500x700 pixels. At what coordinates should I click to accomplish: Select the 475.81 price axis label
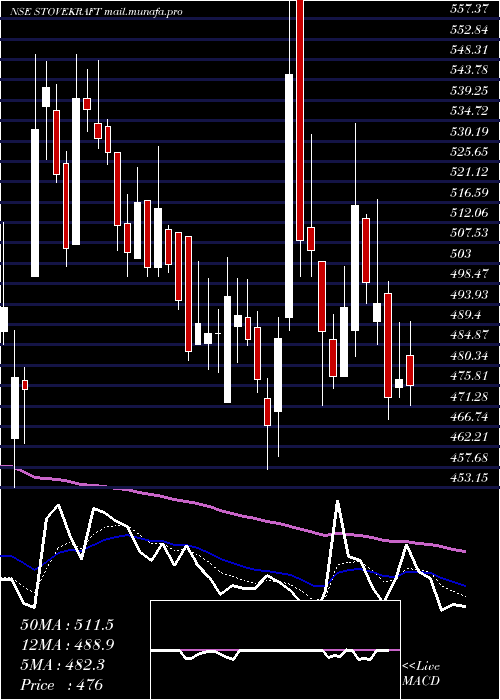(469, 376)
